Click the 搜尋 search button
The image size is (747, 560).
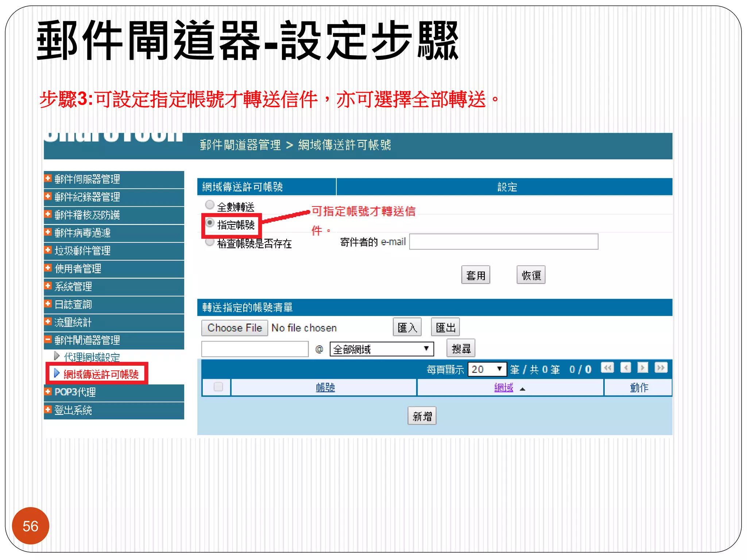coord(461,348)
